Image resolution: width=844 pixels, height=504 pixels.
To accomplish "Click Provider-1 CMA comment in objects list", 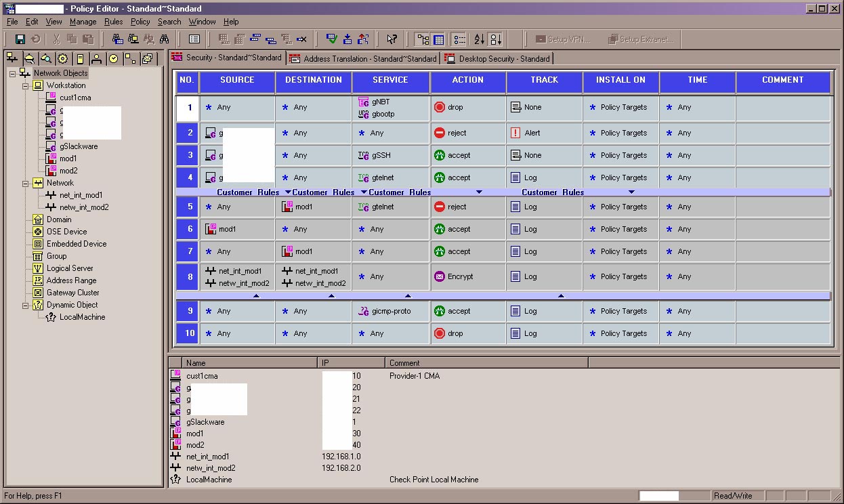I will [x=415, y=376].
